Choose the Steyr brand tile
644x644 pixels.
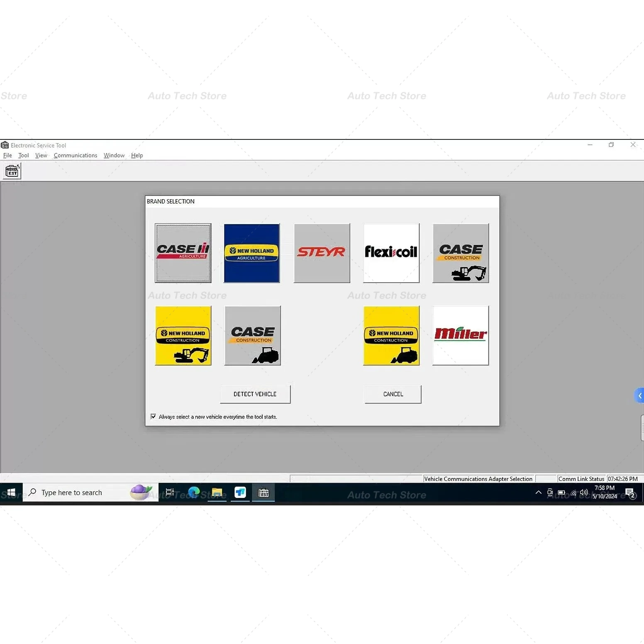(x=322, y=253)
